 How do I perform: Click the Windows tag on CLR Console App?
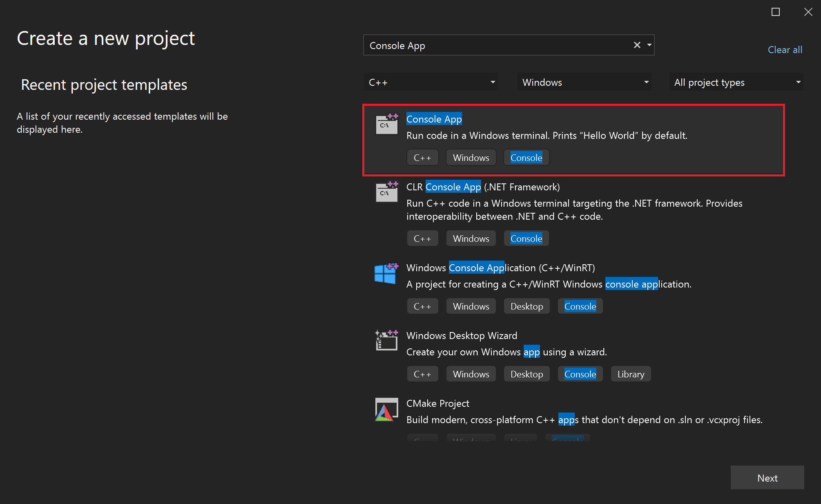(x=470, y=239)
